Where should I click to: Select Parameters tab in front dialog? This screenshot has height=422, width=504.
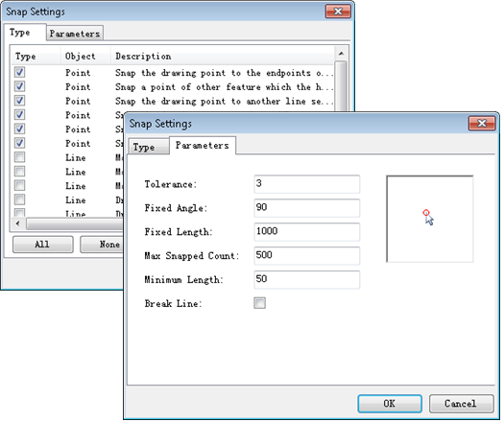click(203, 145)
